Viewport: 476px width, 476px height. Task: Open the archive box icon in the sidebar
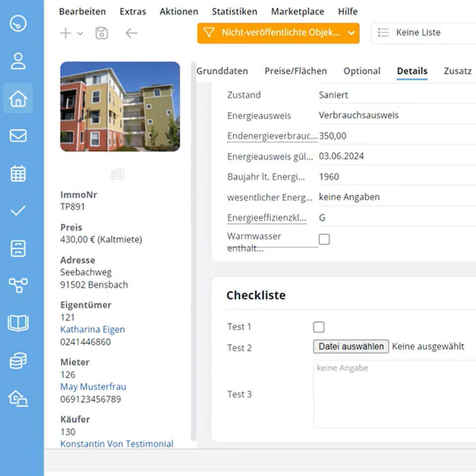pyautogui.click(x=18, y=248)
